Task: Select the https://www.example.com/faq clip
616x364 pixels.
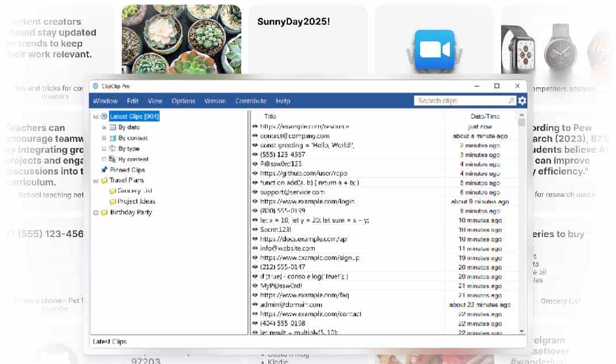Action: (x=305, y=295)
